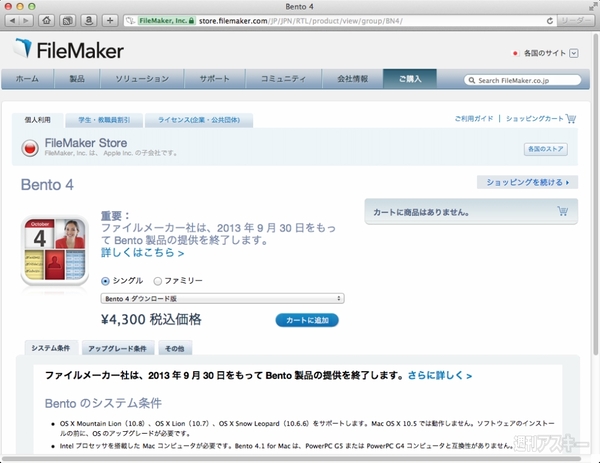The width and height of the screenshot is (600, 463).
Task: Open the ご利用ガイド link
Action: pos(474,119)
